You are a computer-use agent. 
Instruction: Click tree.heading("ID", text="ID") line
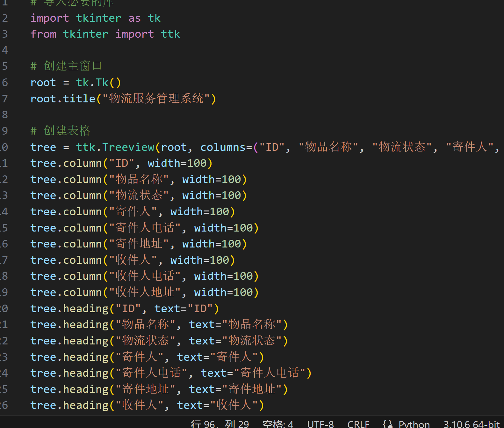(x=125, y=308)
